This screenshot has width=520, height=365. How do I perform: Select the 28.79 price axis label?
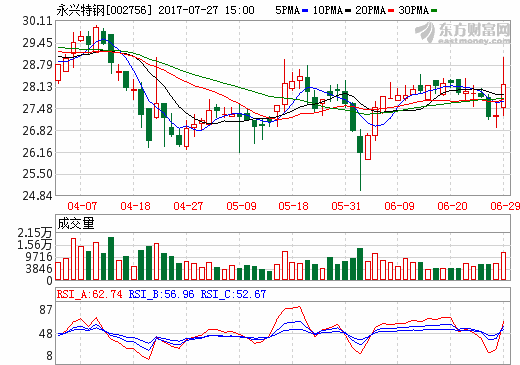pos(37,65)
